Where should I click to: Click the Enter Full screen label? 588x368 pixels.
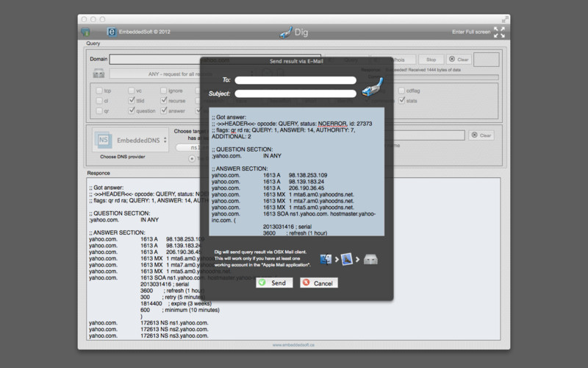[471, 32]
